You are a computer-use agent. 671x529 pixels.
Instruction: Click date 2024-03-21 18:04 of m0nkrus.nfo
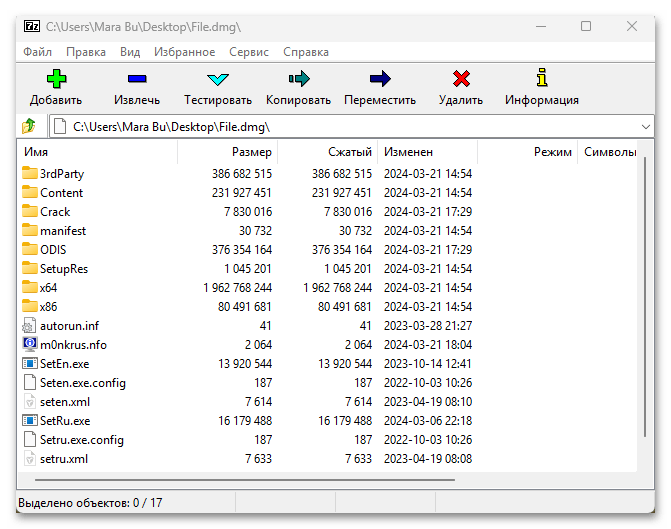pos(428,345)
